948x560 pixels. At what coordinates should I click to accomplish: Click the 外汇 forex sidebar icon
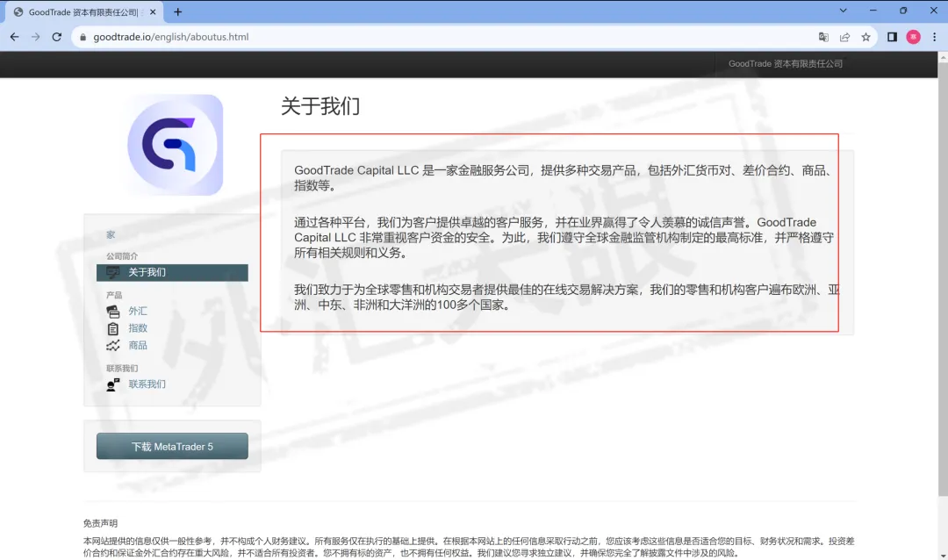pos(113,311)
